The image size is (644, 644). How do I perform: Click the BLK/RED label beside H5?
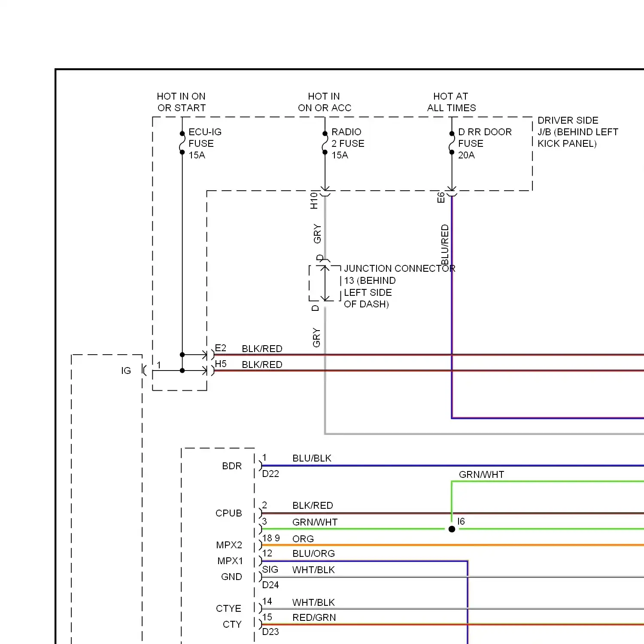pos(262,365)
